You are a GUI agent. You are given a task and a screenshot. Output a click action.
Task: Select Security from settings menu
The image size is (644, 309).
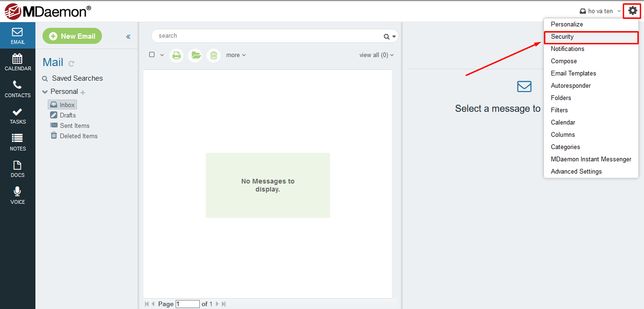click(591, 37)
